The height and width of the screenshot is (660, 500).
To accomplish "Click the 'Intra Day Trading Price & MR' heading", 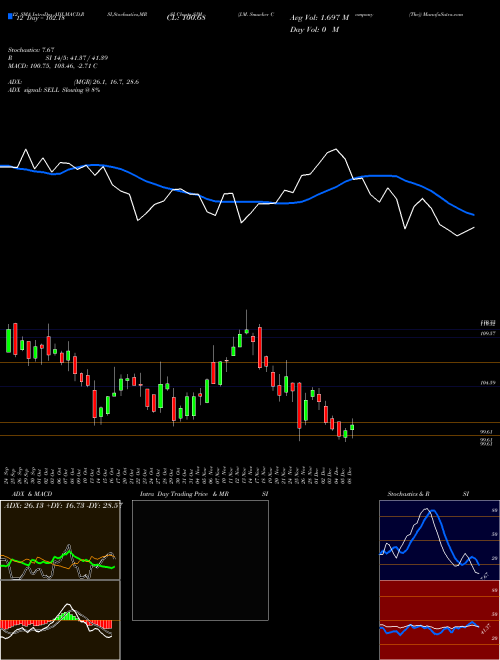I will coord(184,494).
